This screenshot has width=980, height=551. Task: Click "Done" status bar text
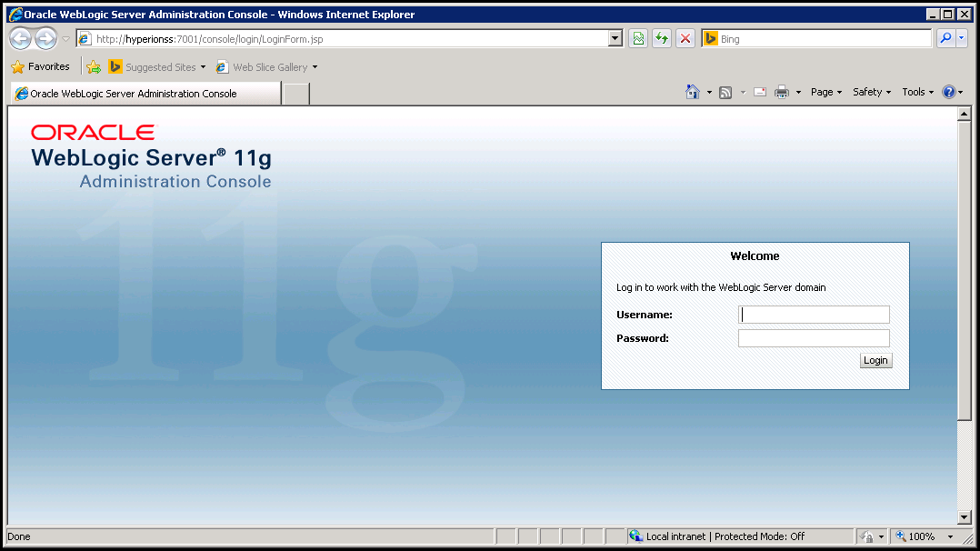coord(19,536)
